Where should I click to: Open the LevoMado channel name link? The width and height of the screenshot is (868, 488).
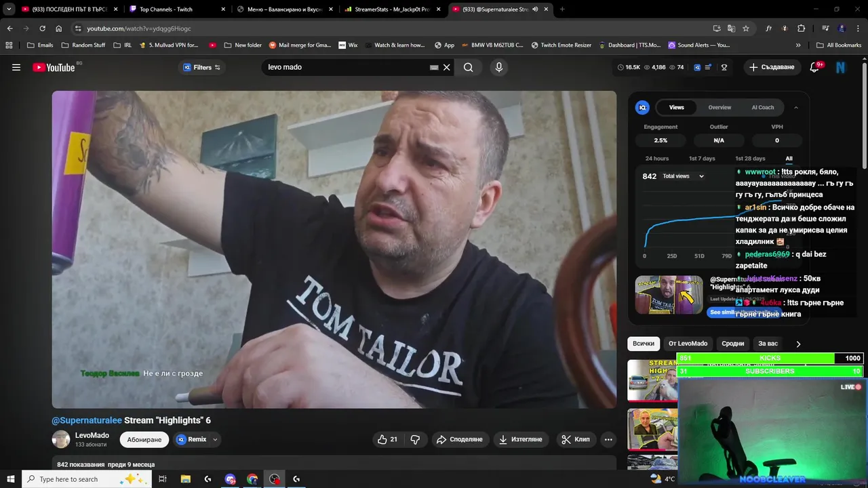click(92, 435)
